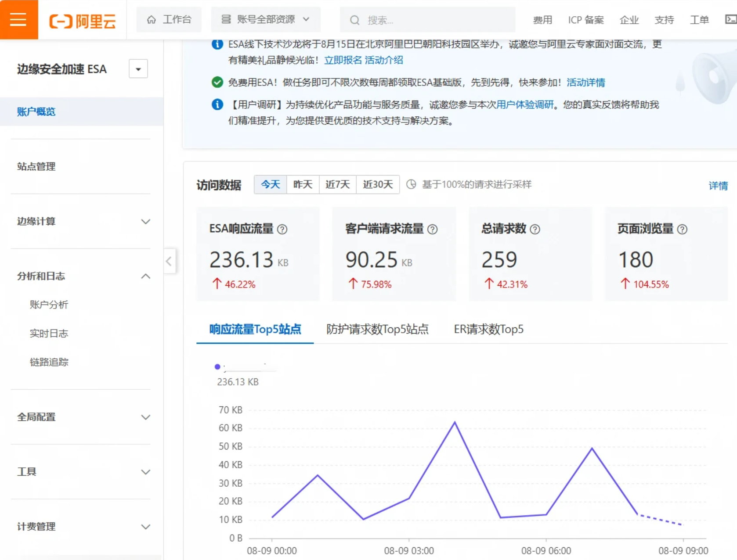Click the magnifier search icon
Viewport: 737px width, 560px height.
(354, 20)
